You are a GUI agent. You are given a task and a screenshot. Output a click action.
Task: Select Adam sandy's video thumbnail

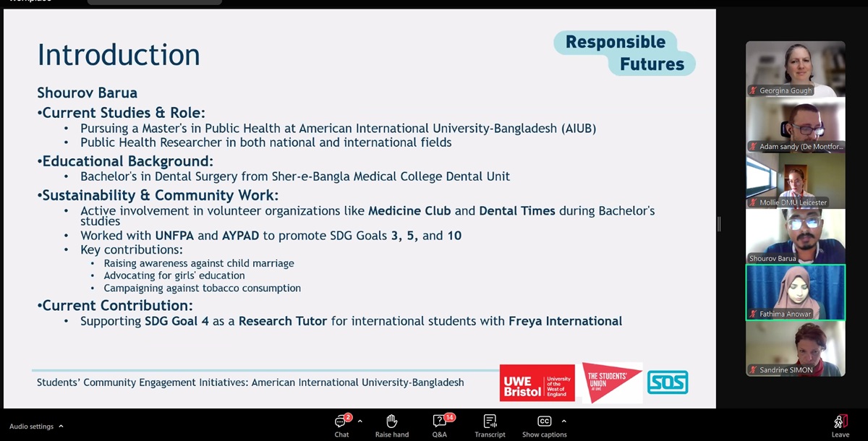point(795,124)
